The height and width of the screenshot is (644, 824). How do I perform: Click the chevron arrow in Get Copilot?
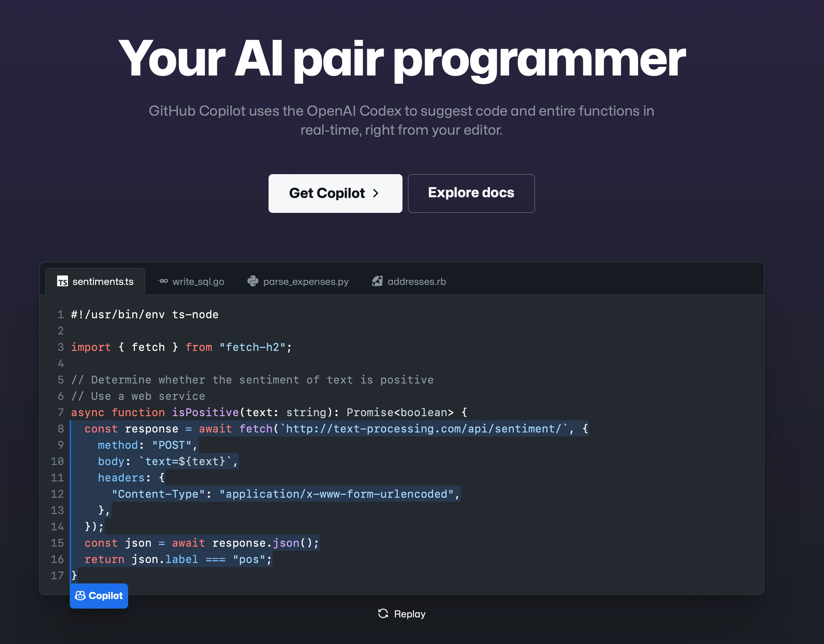[x=375, y=193]
